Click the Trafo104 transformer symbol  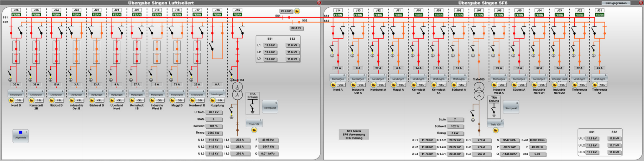(238, 91)
